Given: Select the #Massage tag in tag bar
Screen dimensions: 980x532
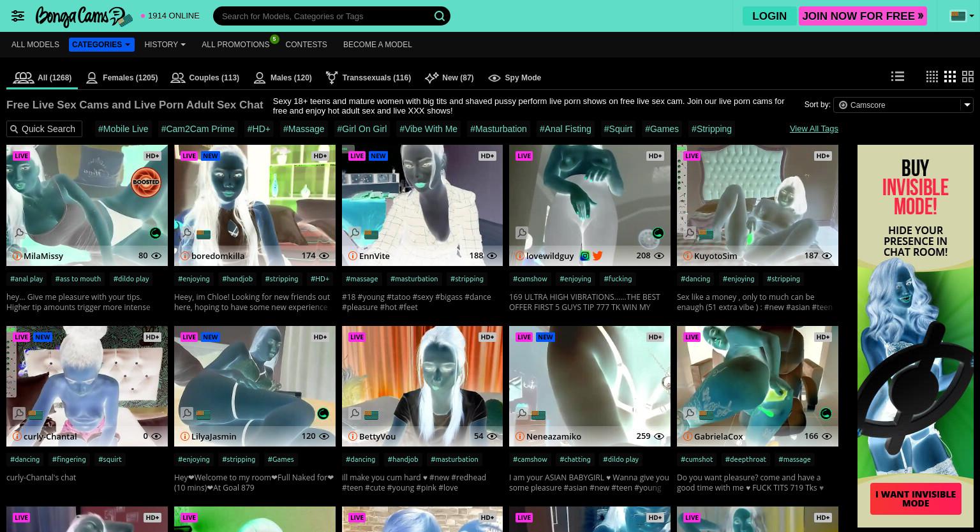Looking at the screenshot, I should (304, 129).
